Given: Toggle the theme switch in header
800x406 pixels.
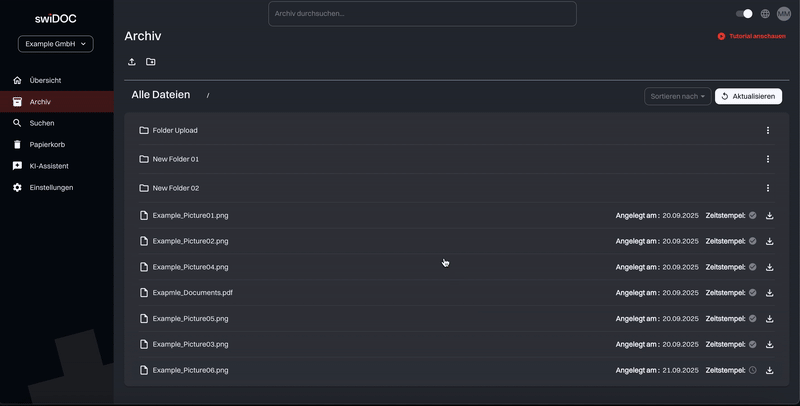Looking at the screenshot, I should (744, 14).
